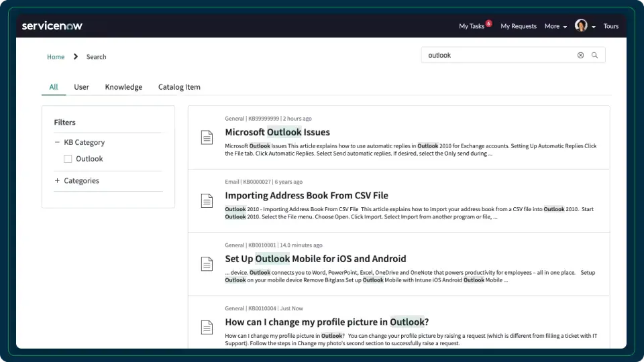Screen dimensions: 644x362
Task: Check the Outlook KB Category filter
Action: click(x=68, y=159)
